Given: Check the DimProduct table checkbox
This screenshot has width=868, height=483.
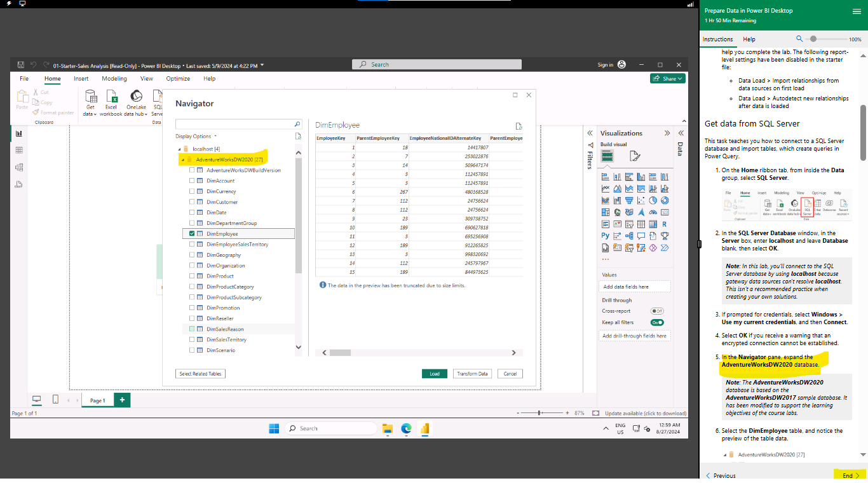Looking at the screenshot, I should pyautogui.click(x=192, y=276).
